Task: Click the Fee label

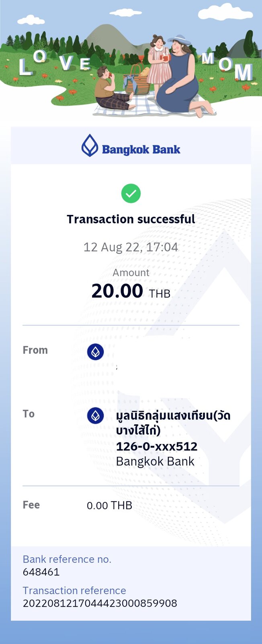Action: 31,505
